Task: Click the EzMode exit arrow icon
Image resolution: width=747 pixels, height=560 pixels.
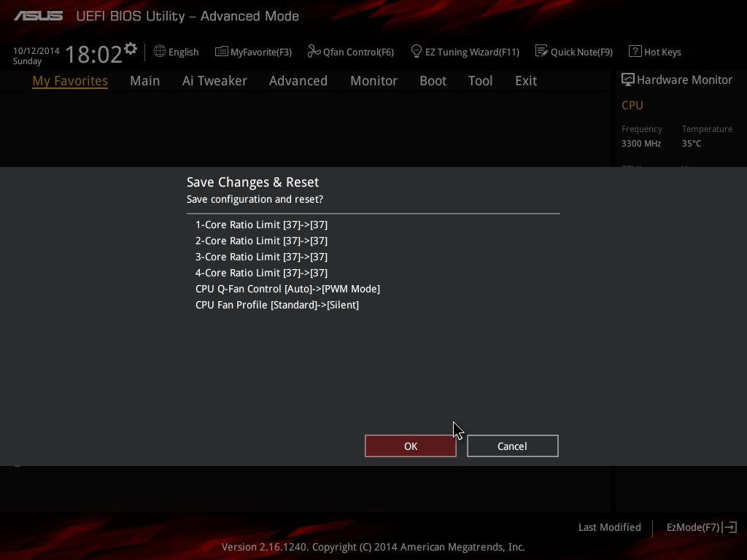Action: point(729,527)
